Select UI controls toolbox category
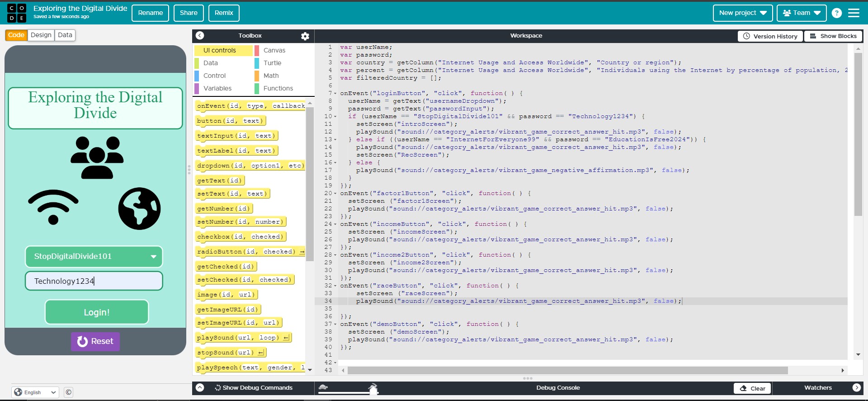The image size is (868, 401). [x=223, y=50]
